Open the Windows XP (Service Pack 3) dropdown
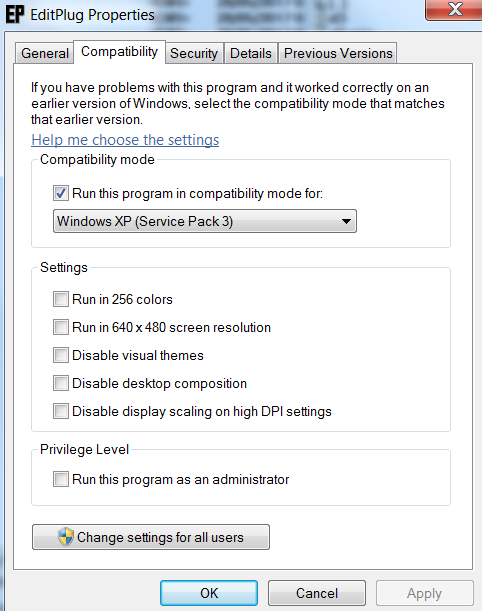The image size is (482, 611). [x=205, y=221]
